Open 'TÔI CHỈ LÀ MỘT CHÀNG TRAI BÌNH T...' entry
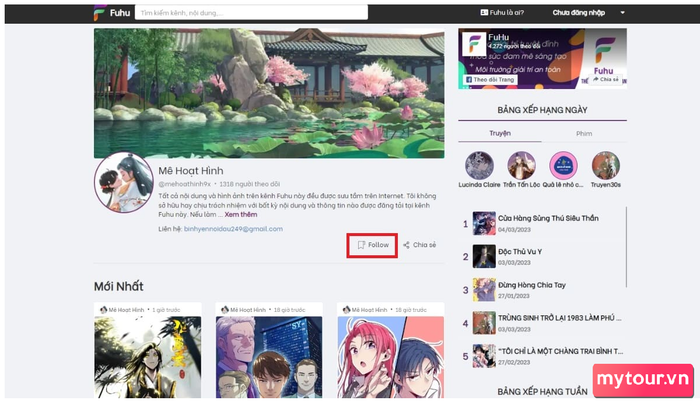 [x=560, y=351]
